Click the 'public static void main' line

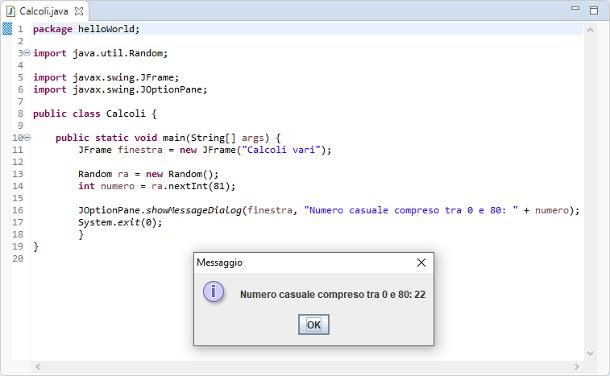click(x=168, y=138)
